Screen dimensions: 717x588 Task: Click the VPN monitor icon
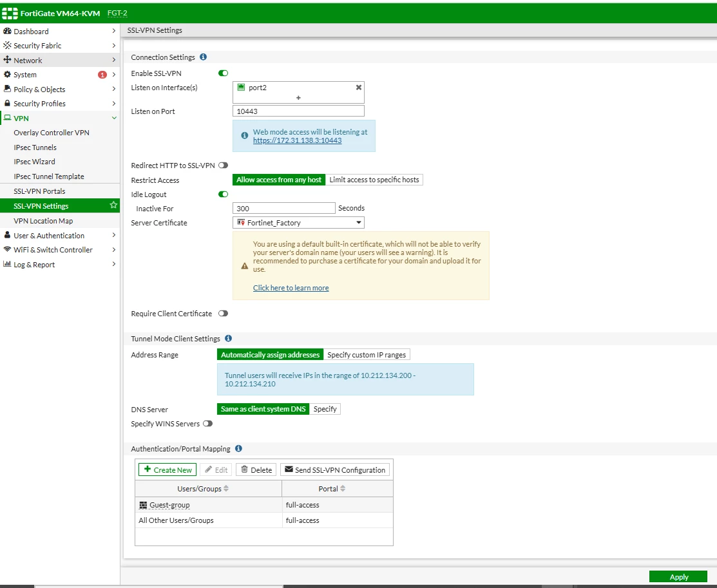[x=7, y=118]
